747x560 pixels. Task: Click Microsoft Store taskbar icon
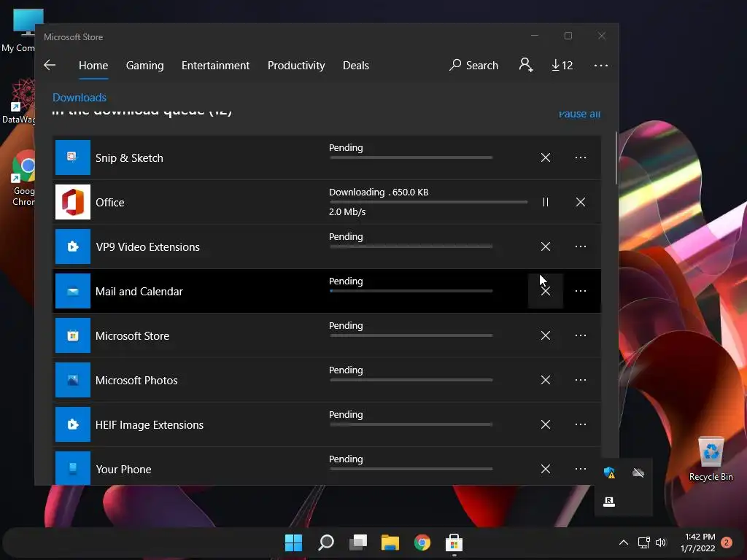click(x=454, y=542)
